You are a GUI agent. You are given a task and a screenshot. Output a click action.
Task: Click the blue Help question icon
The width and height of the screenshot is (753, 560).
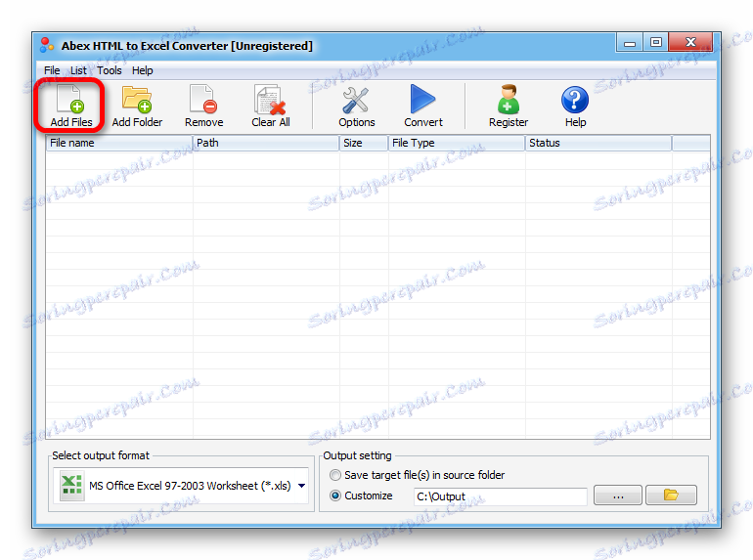[x=575, y=100]
